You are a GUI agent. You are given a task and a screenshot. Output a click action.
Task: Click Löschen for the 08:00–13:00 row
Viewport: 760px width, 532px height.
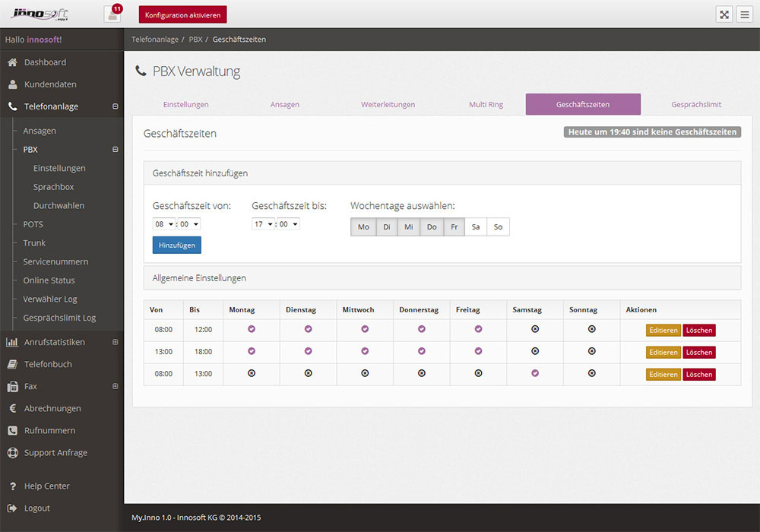pyautogui.click(x=699, y=374)
